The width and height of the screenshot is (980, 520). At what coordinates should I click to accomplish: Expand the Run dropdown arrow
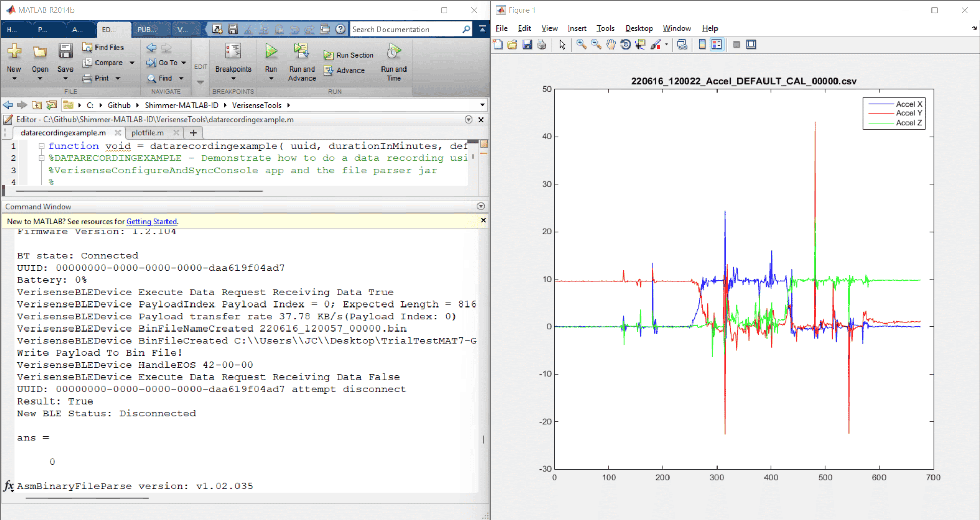(271, 78)
